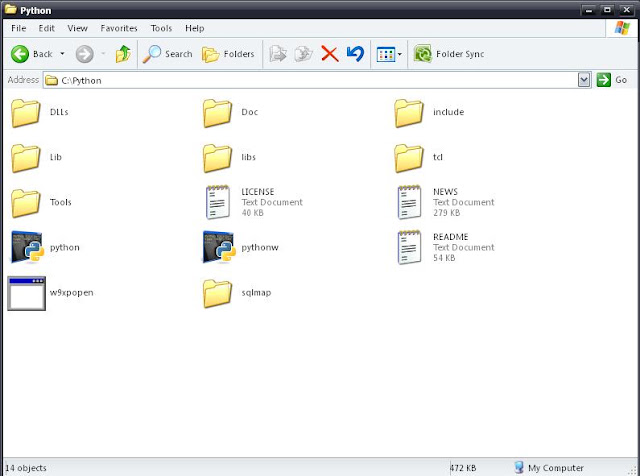The image size is (640, 476).
Task: Open the File menu
Action: [19, 28]
